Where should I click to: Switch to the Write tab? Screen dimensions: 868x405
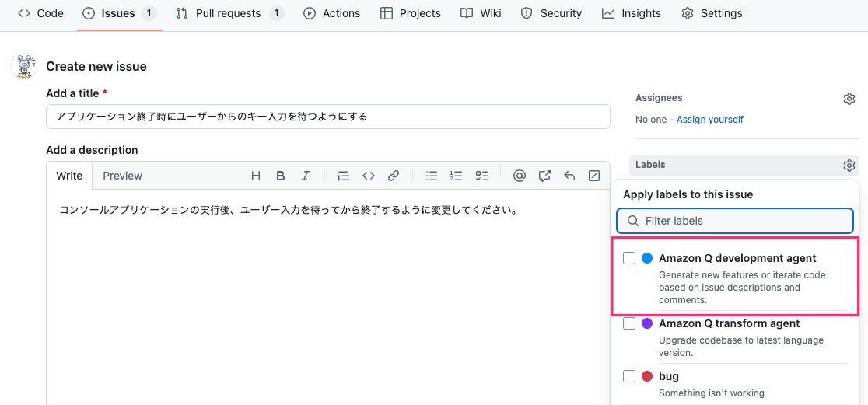point(69,176)
